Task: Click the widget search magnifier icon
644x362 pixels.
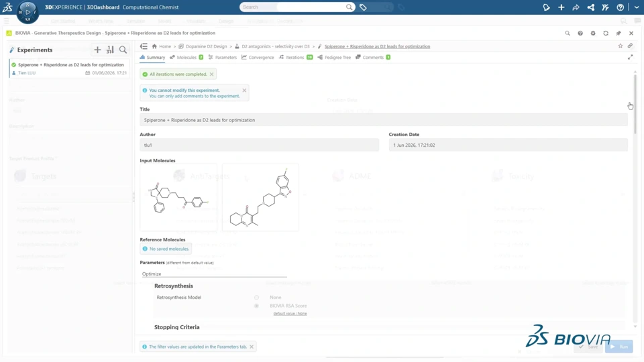Action: (x=568, y=34)
